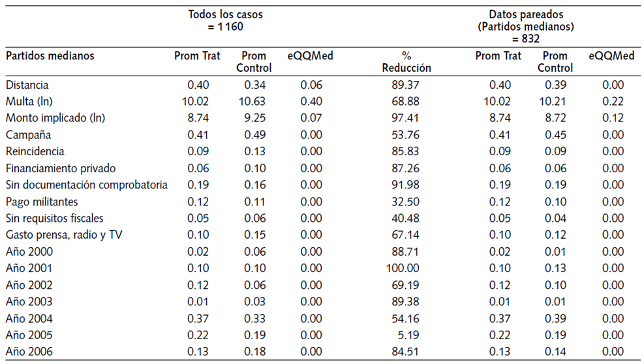Image resolution: width=644 pixels, height=364 pixels.
Task: Select the "Monto implicado (ln)" row label
Action: click(x=55, y=118)
